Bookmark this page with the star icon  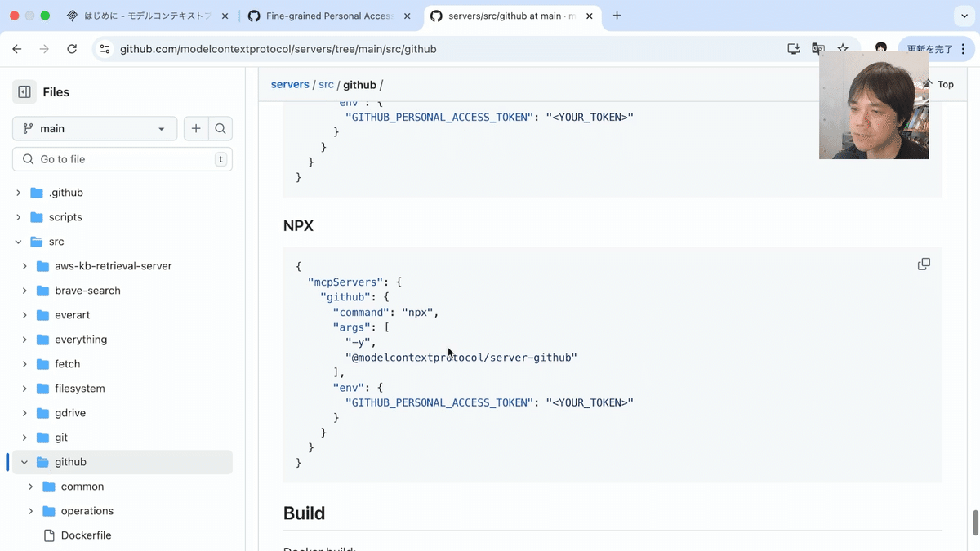pyautogui.click(x=843, y=48)
